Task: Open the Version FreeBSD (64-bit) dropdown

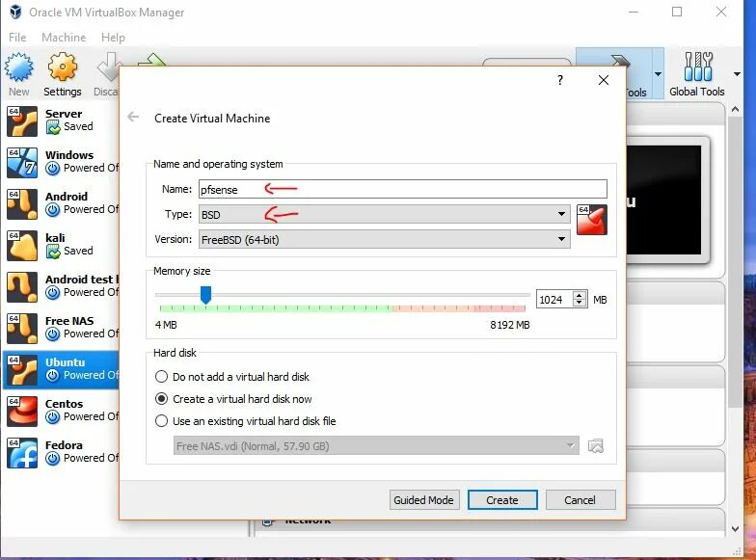Action: [x=384, y=239]
